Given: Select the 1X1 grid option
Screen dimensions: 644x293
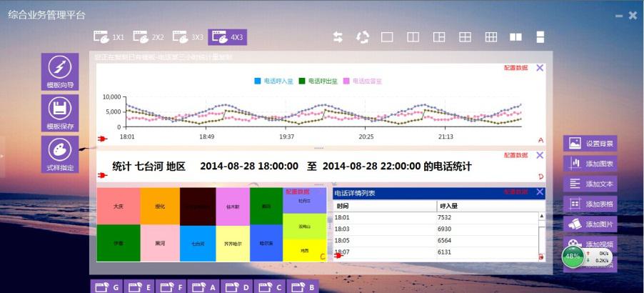Looking at the screenshot, I should (x=110, y=36).
